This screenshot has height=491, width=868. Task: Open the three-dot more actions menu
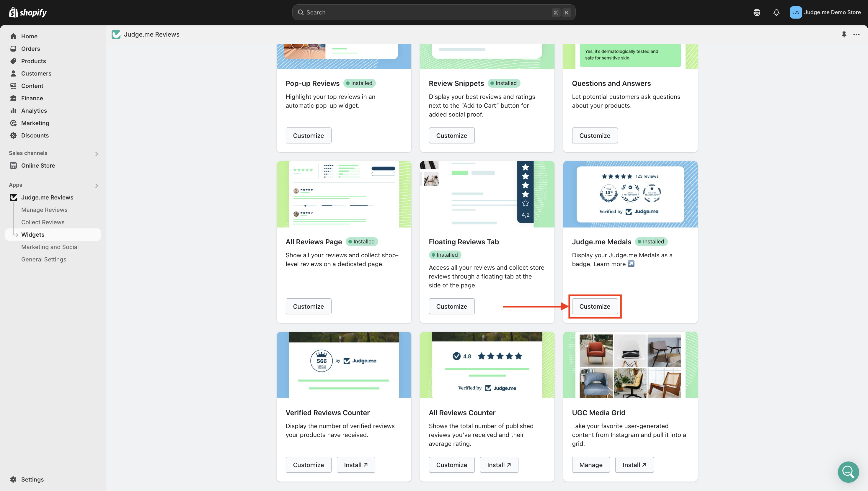pyautogui.click(x=856, y=35)
